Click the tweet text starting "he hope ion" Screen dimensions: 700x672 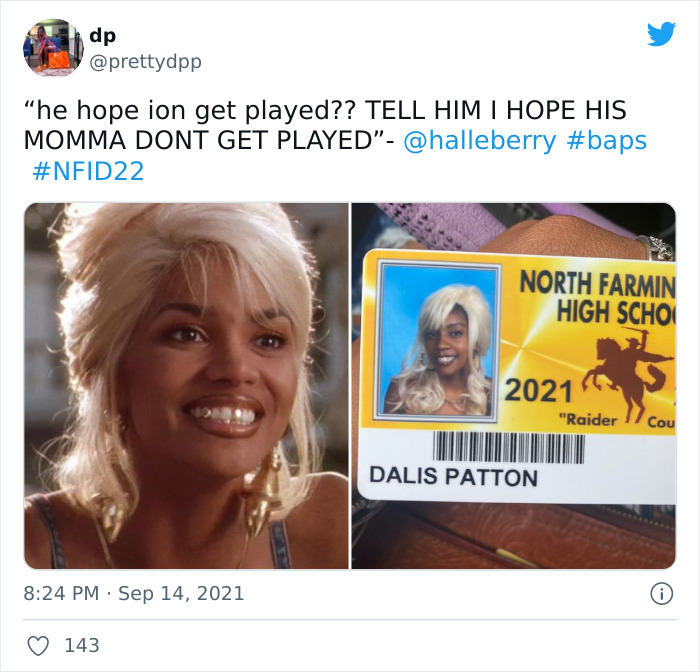click(335, 140)
